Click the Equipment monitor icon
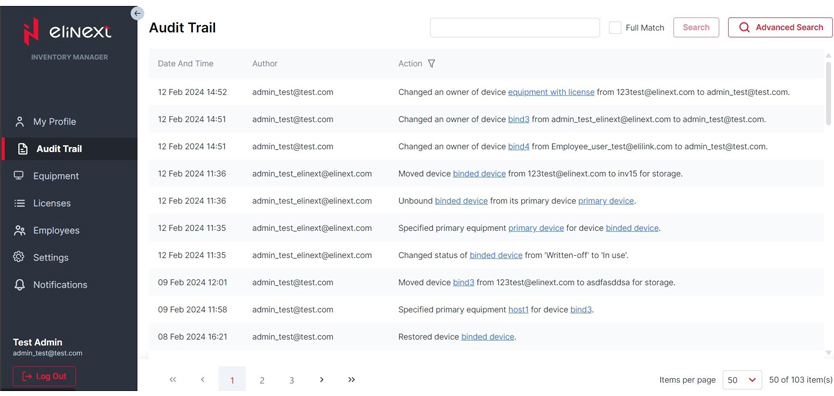The image size is (834, 396). pos(19,176)
